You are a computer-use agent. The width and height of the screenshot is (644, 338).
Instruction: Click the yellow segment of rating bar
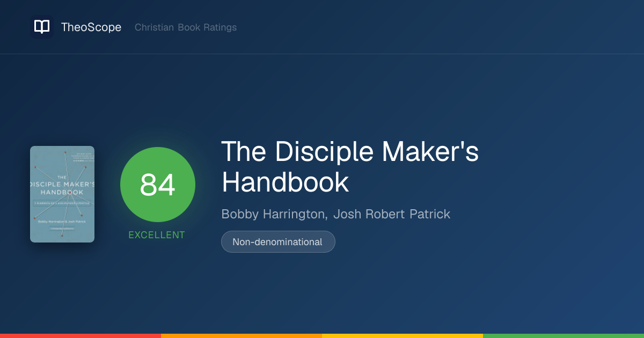[402, 336]
